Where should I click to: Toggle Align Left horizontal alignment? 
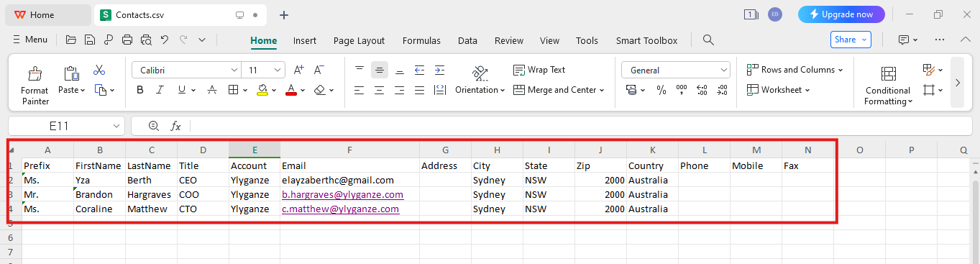[x=360, y=90]
